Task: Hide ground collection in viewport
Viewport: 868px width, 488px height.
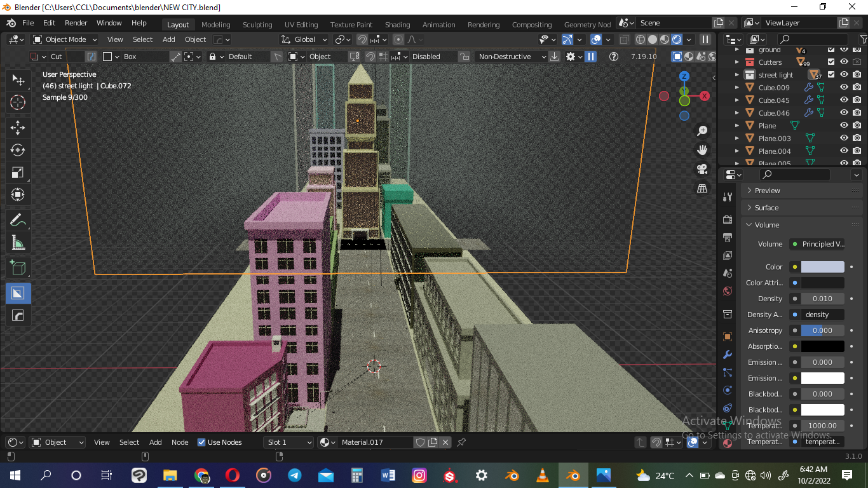Action: click(x=844, y=50)
